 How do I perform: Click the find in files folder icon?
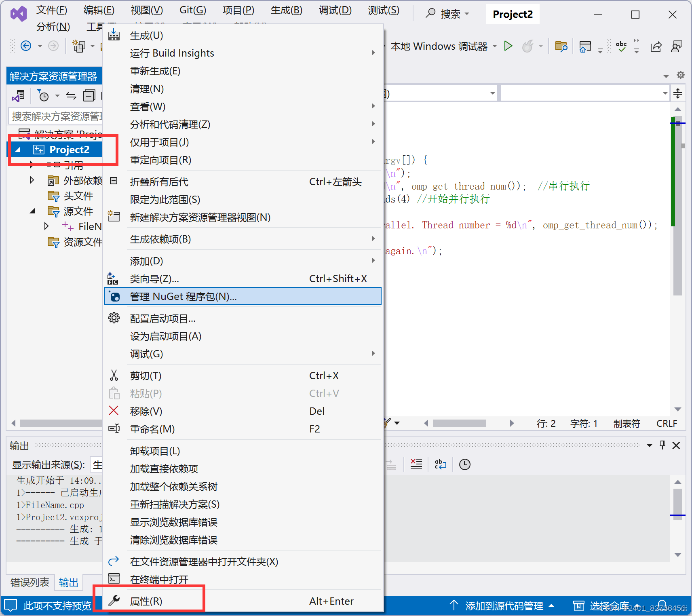[561, 46]
